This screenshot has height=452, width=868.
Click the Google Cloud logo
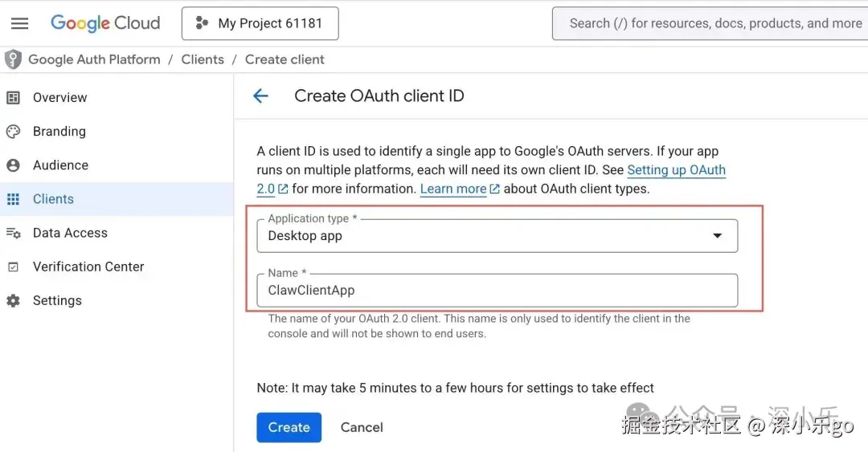coord(105,23)
